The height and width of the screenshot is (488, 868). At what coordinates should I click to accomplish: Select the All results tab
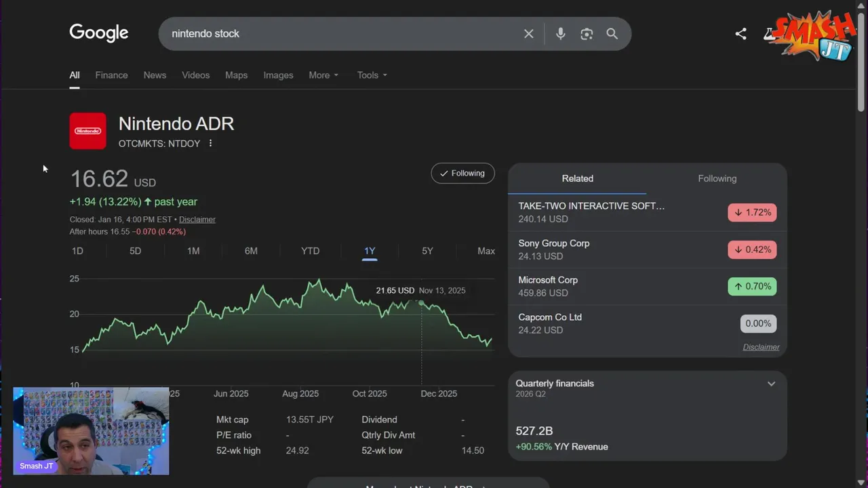point(74,75)
